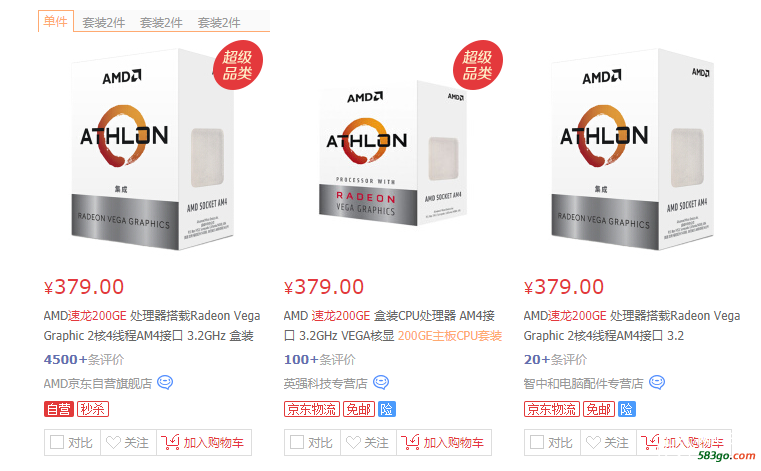The image size is (761, 471).
Task: Click heart 关注 on second Athlon product
Action: tap(368, 442)
